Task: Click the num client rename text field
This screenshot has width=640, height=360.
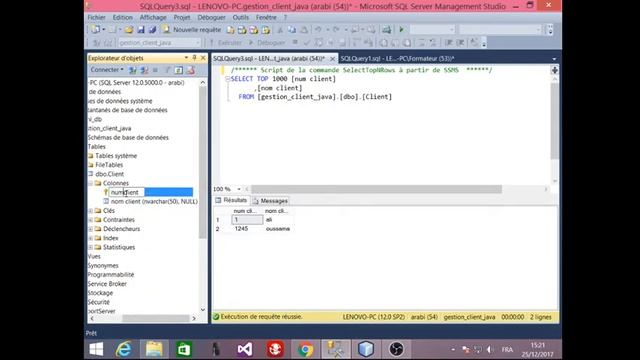Action: point(127,192)
